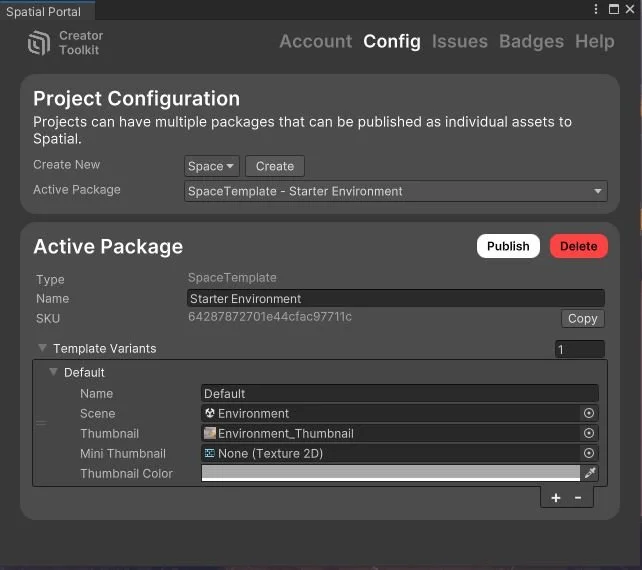Screen dimensions: 642x570
Task: Click the Active Package heading
Action: [x=108, y=247]
